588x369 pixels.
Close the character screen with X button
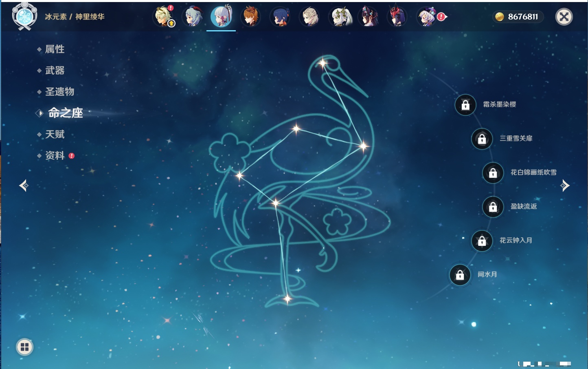point(564,17)
